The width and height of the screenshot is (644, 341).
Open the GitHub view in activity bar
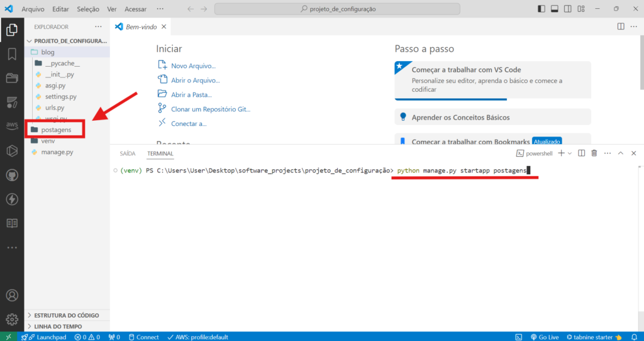pyautogui.click(x=12, y=175)
